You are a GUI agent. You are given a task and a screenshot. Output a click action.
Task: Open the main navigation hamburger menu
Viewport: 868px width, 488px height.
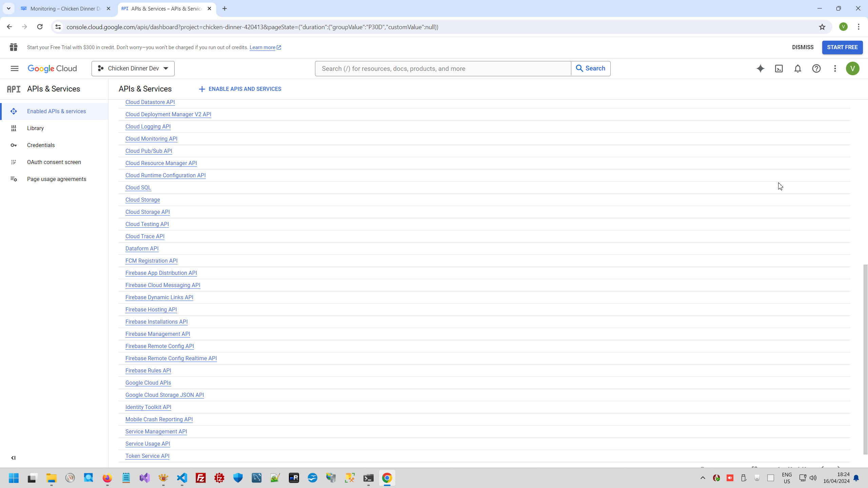[x=14, y=68]
